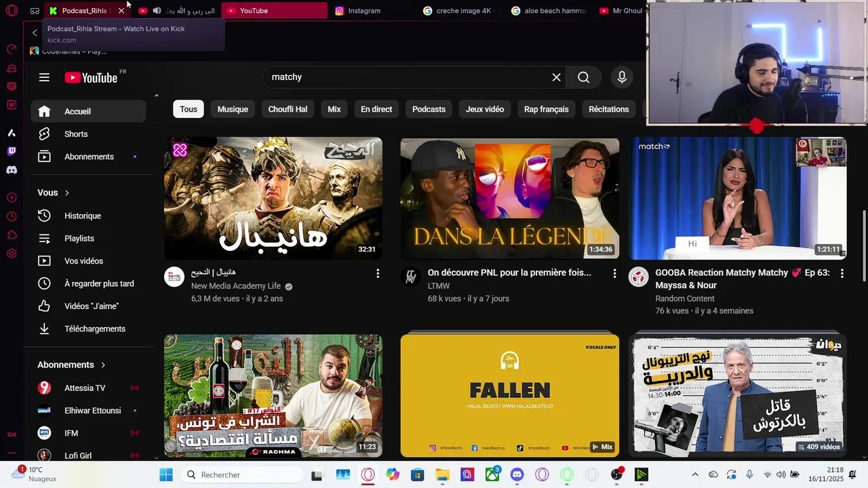Select the En direct filter chip
Image resolution: width=868 pixels, height=488 pixels.
pyautogui.click(x=376, y=109)
